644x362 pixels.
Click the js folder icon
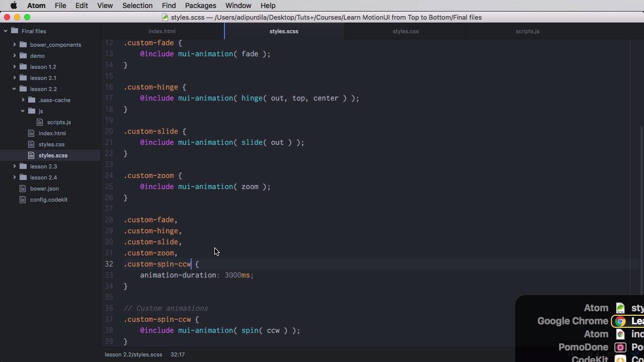pos(32,111)
